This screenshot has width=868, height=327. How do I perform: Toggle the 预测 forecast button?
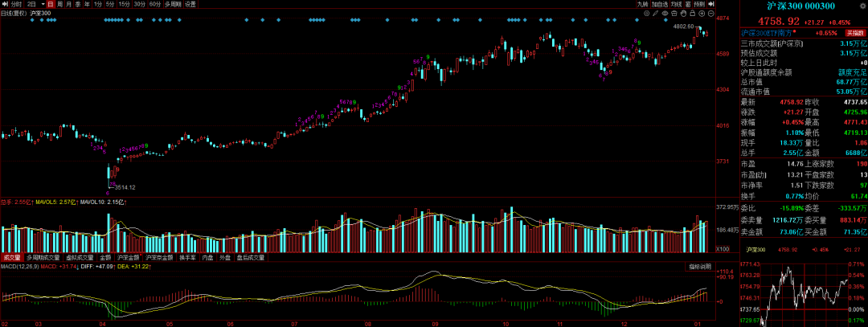(x=700, y=4)
